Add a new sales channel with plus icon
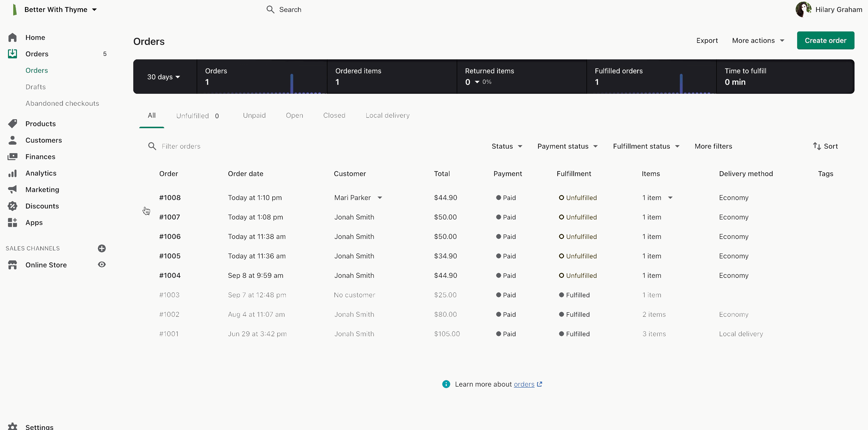 102,248
